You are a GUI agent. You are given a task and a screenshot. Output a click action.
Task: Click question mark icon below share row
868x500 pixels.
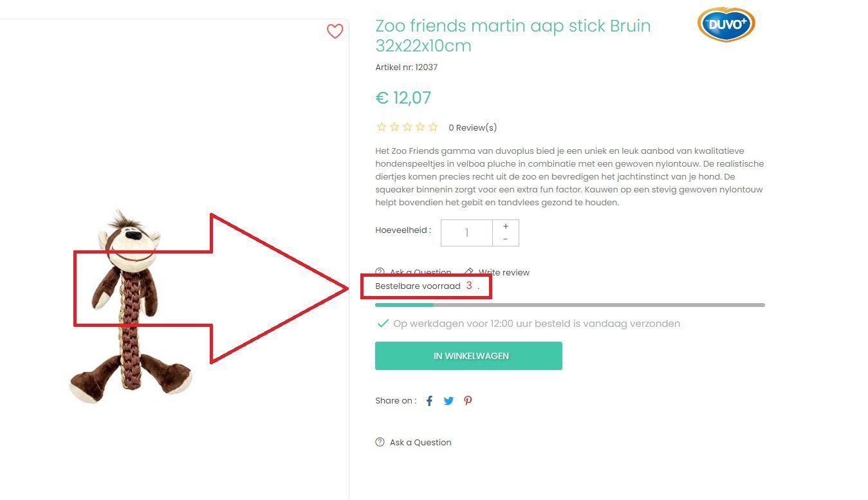pos(380,442)
